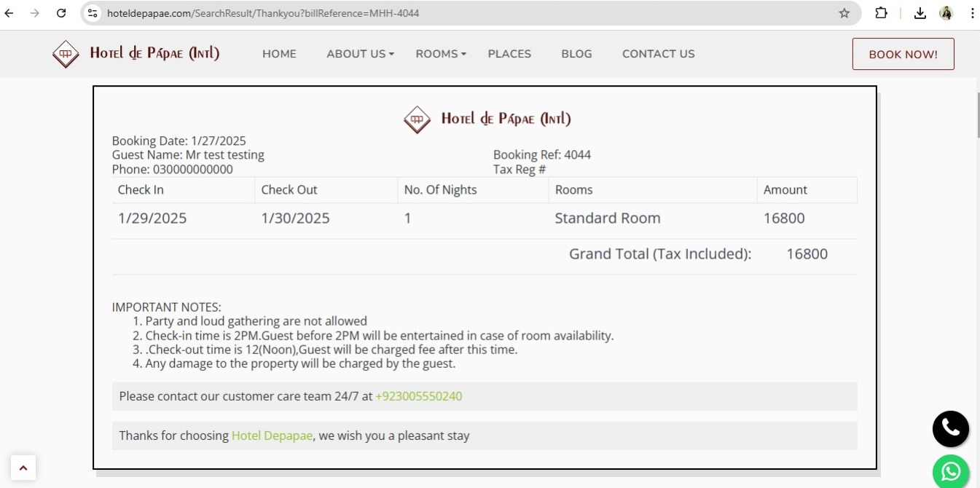Open the WhatsApp chat floating button
The width and height of the screenshot is (980, 488).
click(950, 471)
